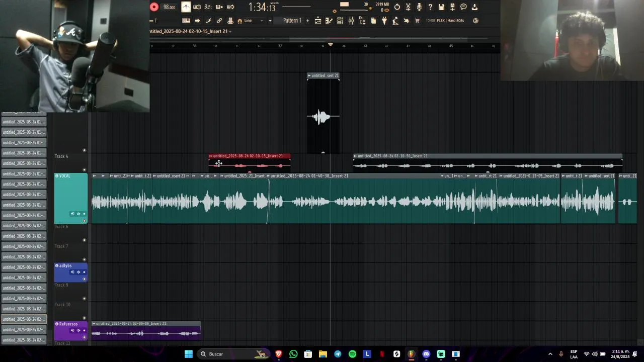Screen dimensions: 644x362
Task: Click the stamp tool icon
Action: click(x=230, y=21)
